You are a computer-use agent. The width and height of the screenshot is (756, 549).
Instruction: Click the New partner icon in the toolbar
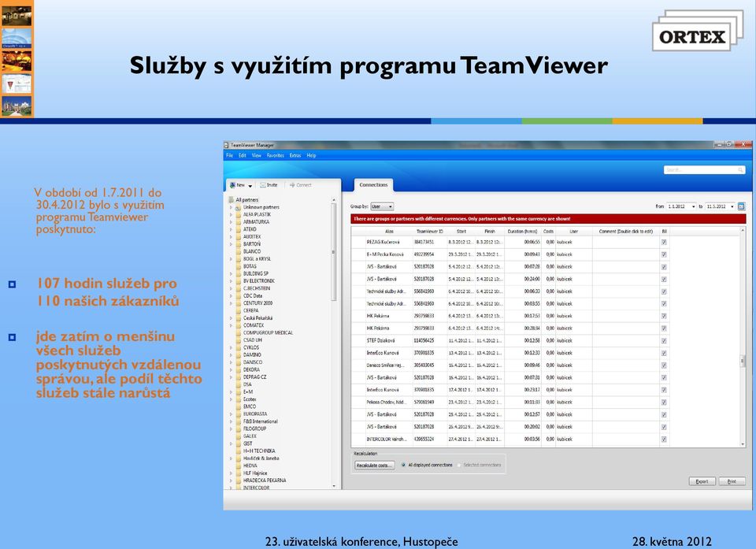(x=232, y=185)
